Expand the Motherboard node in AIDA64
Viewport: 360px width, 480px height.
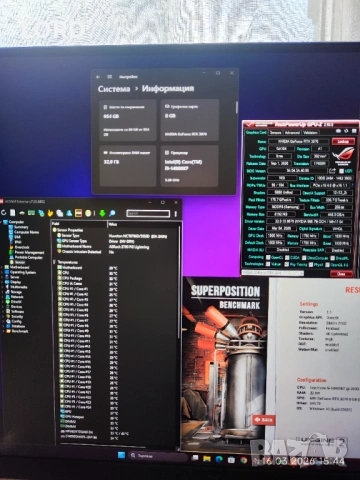coord(2,267)
